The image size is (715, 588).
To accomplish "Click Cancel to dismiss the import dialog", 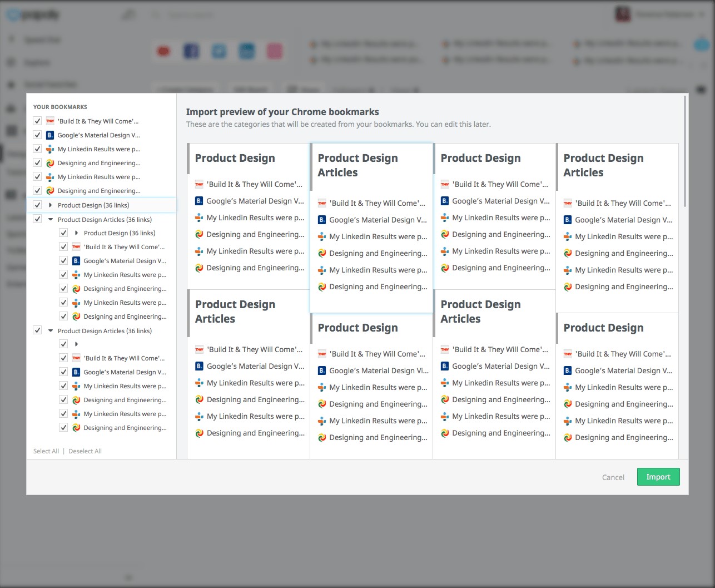I will click(x=613, y=477).
